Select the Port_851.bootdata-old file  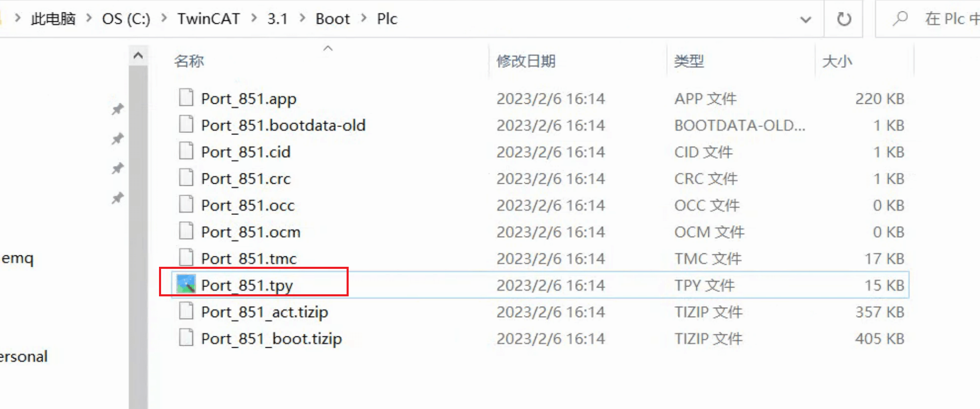coord(283,125)
